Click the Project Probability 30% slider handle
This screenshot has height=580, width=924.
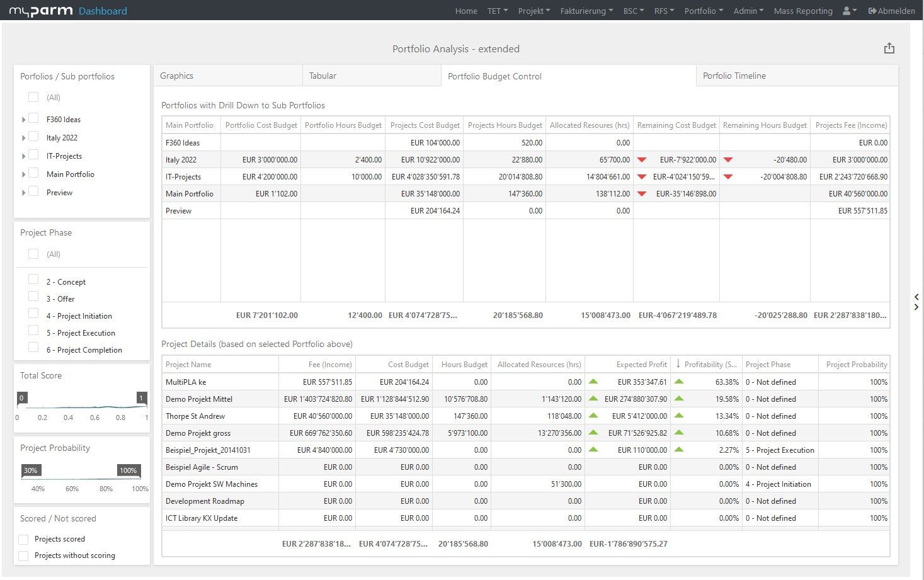click(x=30, y=470)
